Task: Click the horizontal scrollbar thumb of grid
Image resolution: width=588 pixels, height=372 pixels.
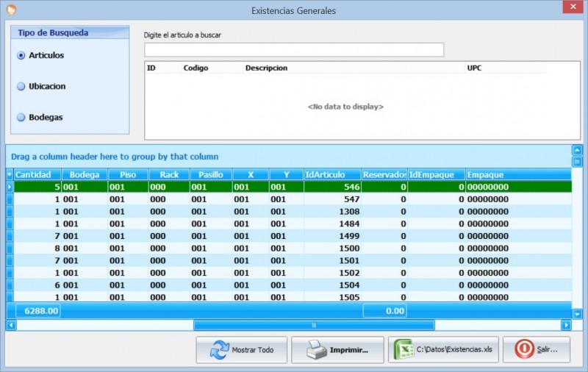Action: [314, 325]
